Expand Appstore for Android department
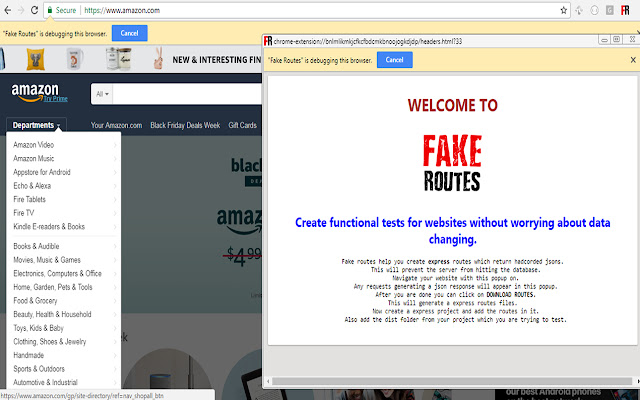640x400 pixels. (64, 172)
